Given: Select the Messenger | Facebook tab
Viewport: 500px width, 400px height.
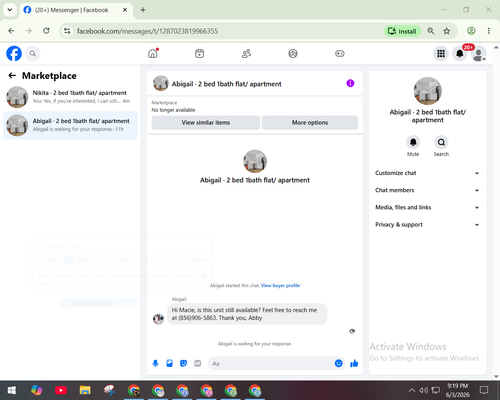Looking at the screenshot, I should (x=76, y=10).
